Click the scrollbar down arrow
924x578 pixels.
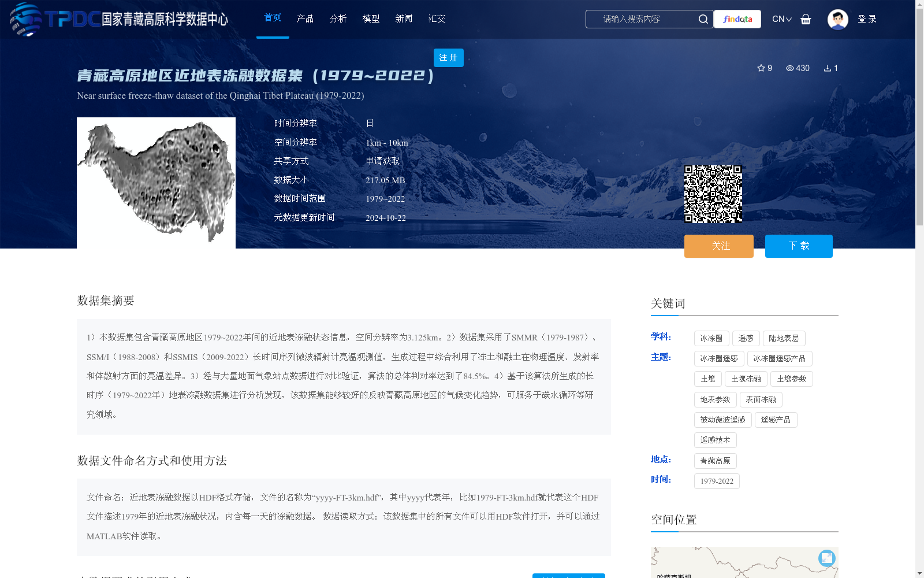919,573
